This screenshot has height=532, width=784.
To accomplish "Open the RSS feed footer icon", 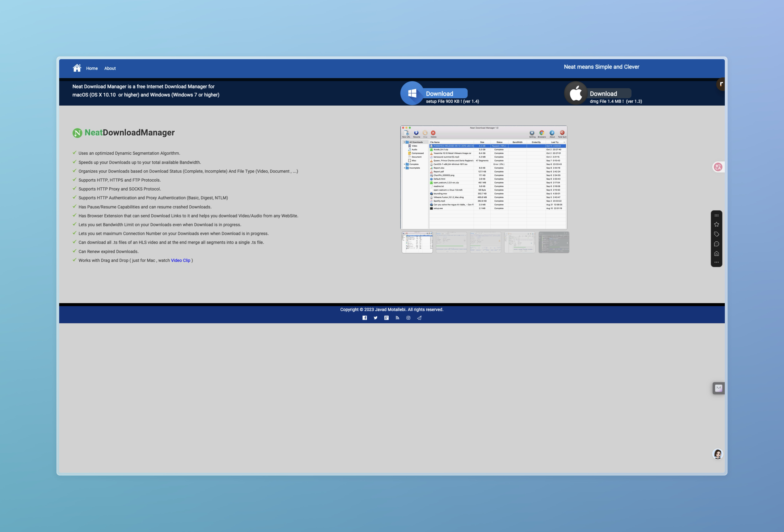I will click(397, 318).
